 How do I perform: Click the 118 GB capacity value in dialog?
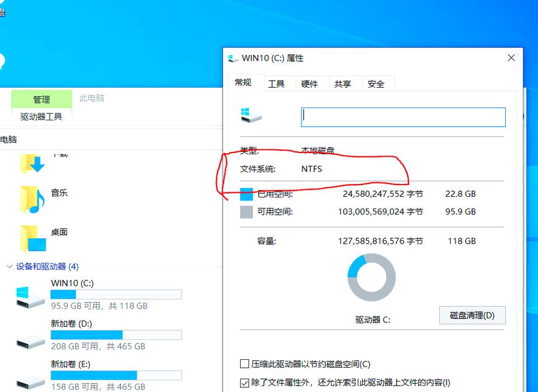(461, 241)
